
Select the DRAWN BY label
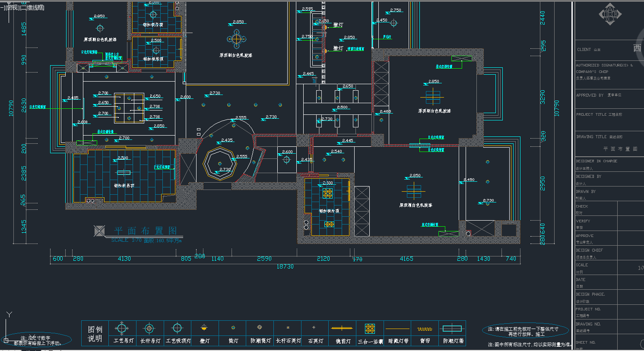point(586,191)
